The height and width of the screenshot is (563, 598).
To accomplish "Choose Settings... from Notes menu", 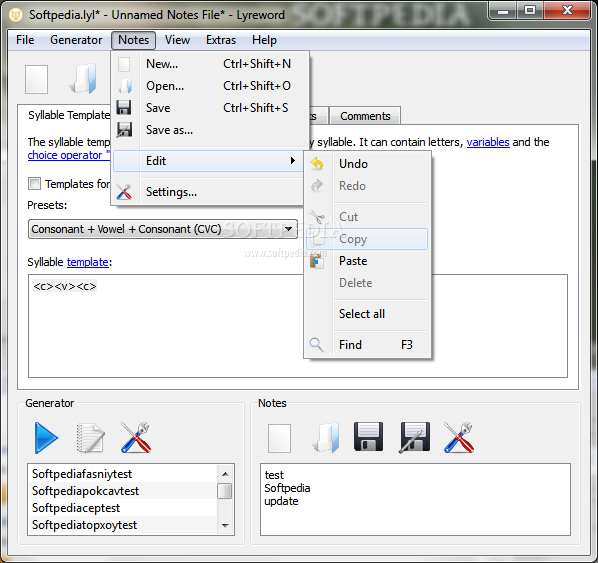I will 209,192.
